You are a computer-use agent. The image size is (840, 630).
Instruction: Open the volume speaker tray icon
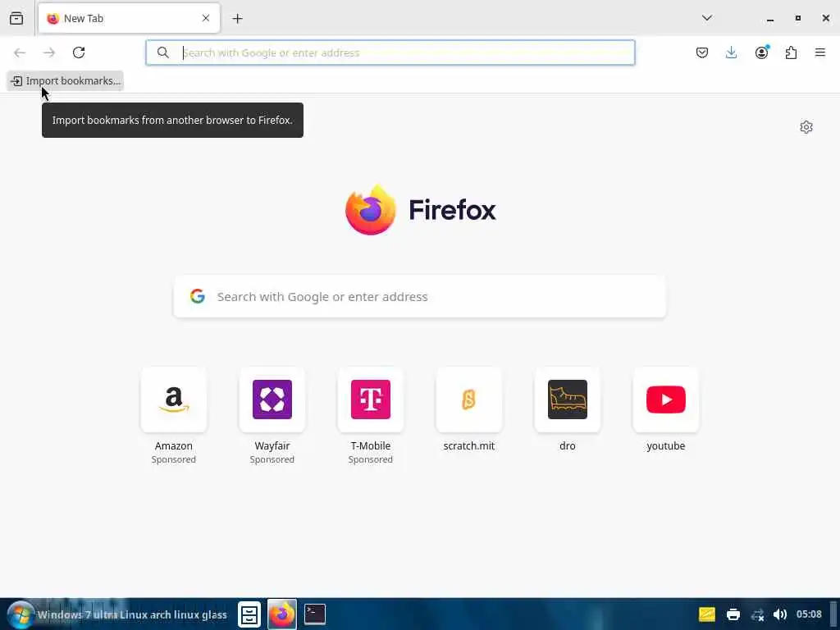pos(780,614)
